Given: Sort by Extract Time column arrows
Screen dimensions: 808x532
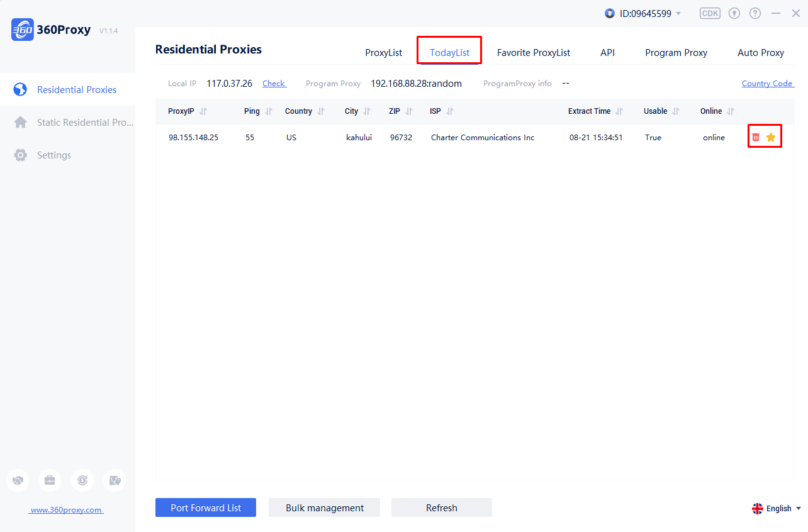Looking at the screenshot, I should 619,111.
